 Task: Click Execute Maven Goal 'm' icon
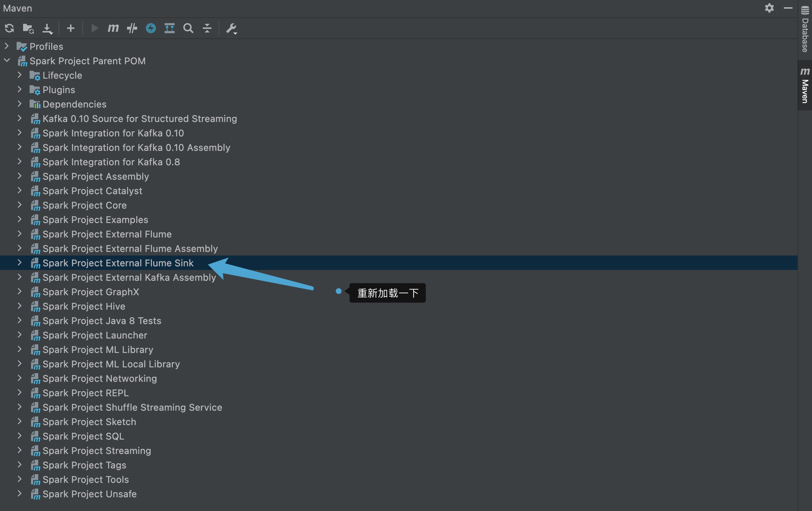(x=113, y=28)
